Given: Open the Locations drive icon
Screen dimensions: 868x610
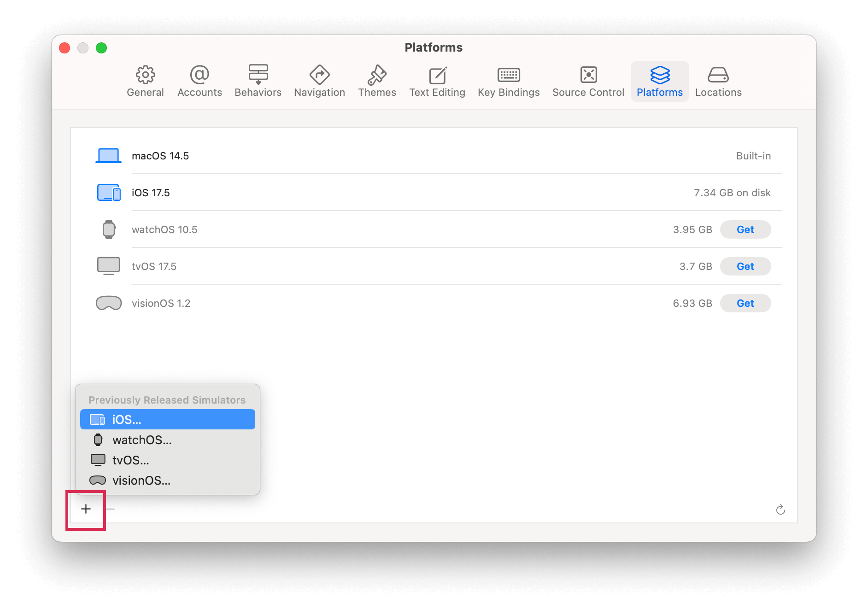Looking at the screenshot, I should (x=718, y=75).
